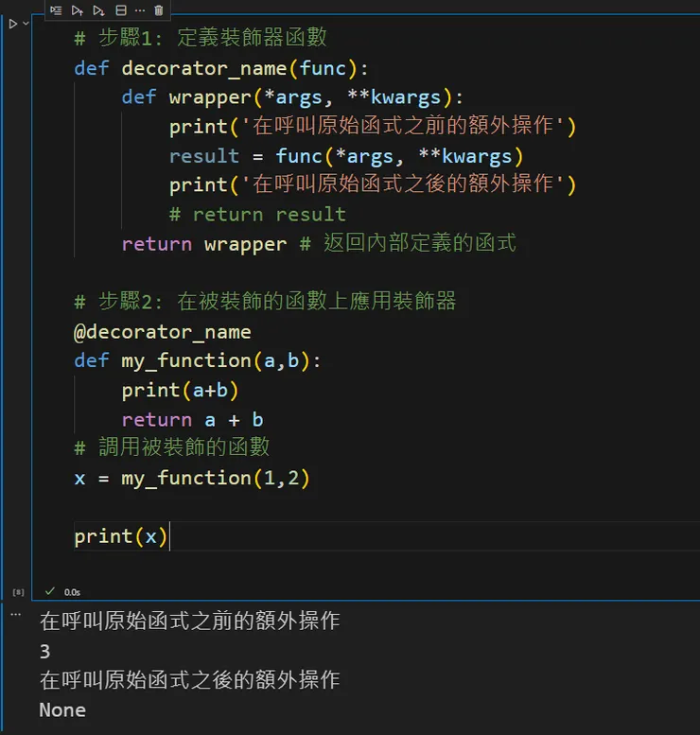The width and height of the screenshot is (700, 735).
Task: Click the print '之後的額外操作' code line
Action: coord(373,184)
